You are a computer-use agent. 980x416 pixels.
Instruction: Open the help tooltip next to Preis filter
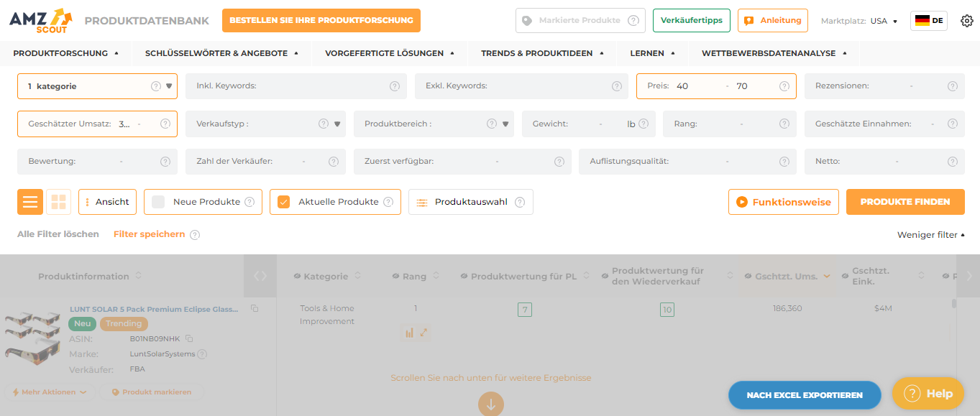point(784,85)
